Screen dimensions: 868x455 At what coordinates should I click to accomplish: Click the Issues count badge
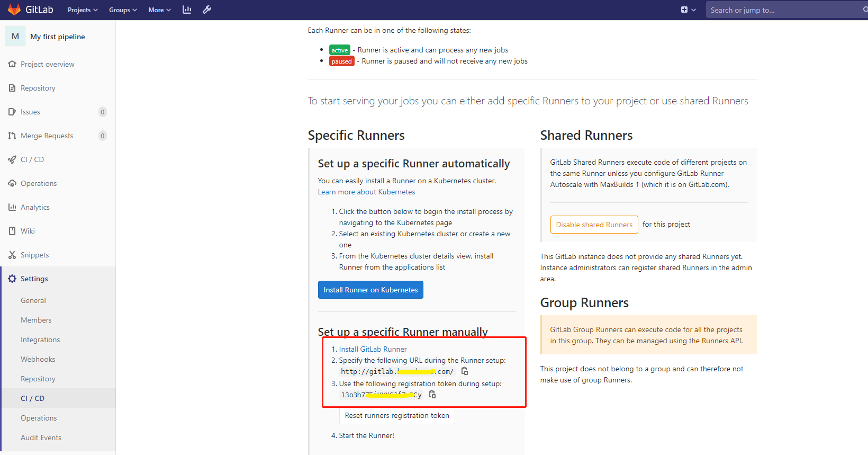click(x=103, y=112)
